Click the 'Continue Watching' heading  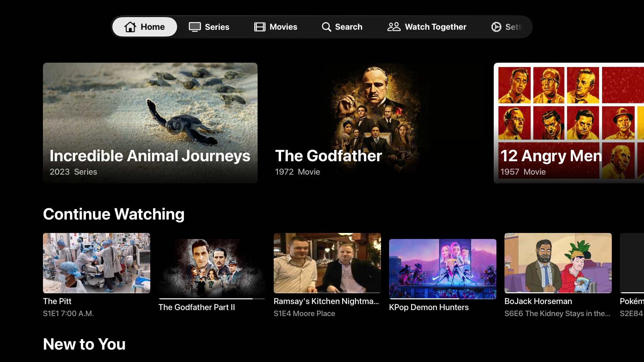114,214
